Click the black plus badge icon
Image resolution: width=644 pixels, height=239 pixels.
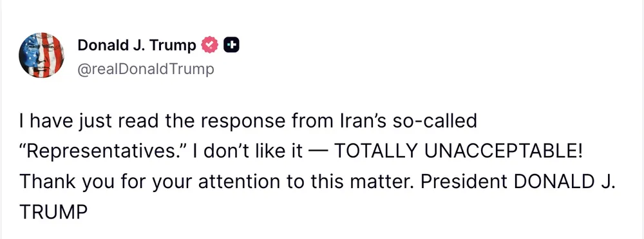coord(231,46)
